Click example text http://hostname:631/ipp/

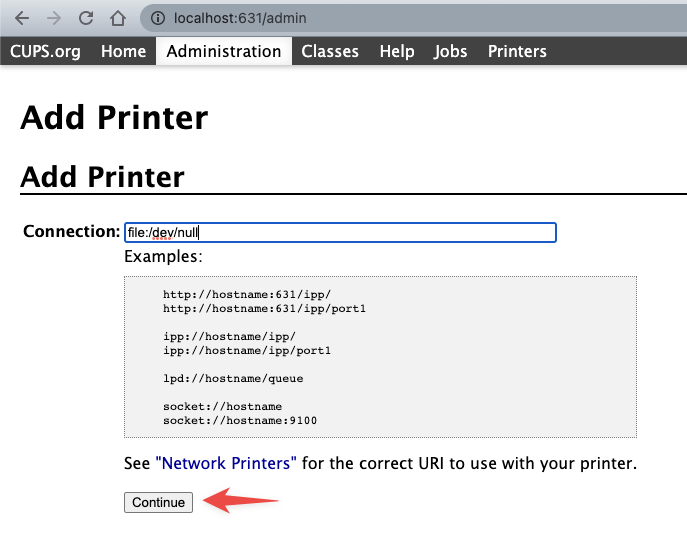click(247, 294)
